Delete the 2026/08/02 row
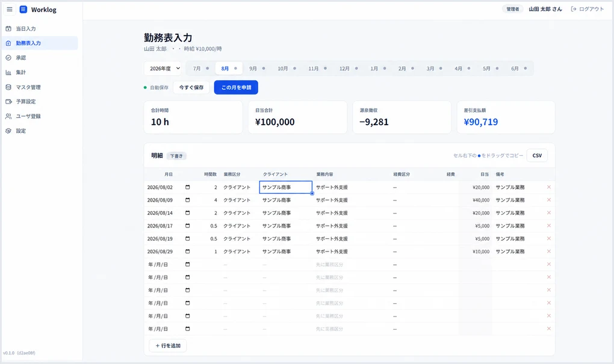This screenshot has width=614, height=364. coord(548,187)
